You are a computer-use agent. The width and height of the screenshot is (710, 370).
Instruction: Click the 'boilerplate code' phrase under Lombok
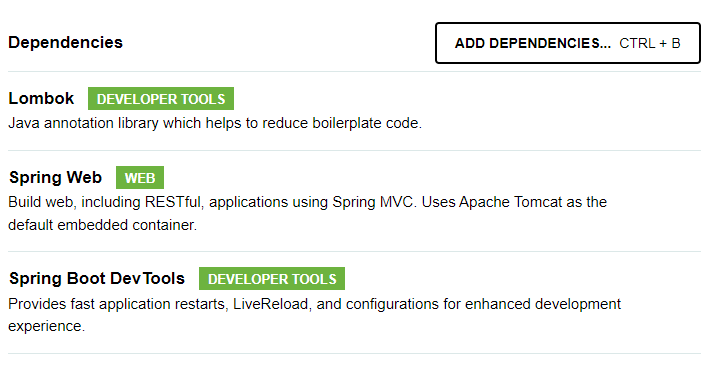point(367,123)
